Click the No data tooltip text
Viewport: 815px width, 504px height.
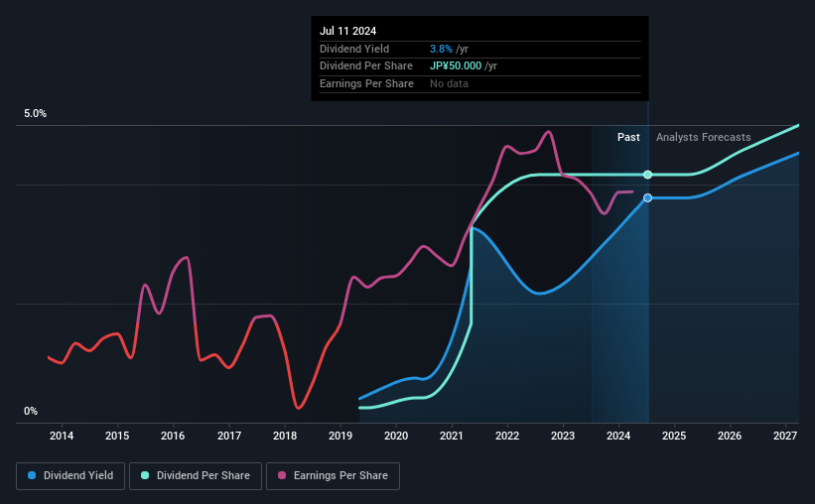click(x=449, y=83)
